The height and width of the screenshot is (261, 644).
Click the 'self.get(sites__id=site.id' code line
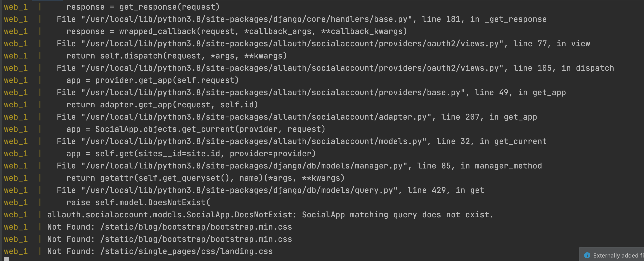(x=191, y=154)
